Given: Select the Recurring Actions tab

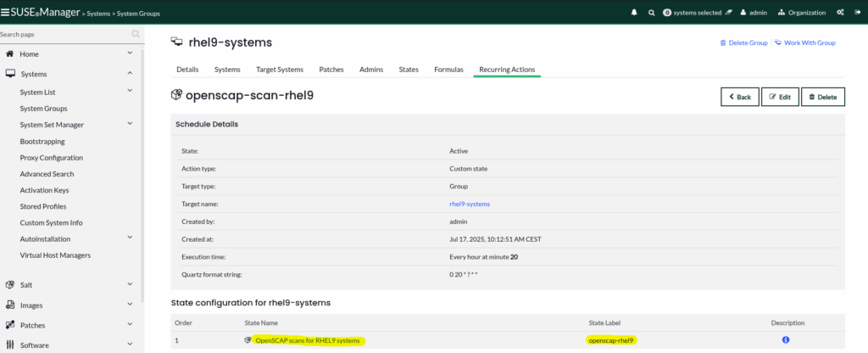Looking at the screenshot, I should point(507,70).
